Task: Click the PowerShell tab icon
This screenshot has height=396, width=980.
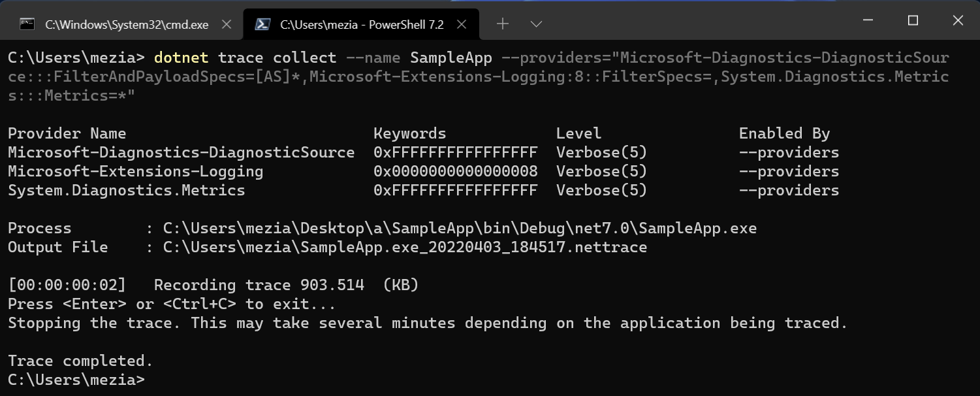Action: [262, 24]
